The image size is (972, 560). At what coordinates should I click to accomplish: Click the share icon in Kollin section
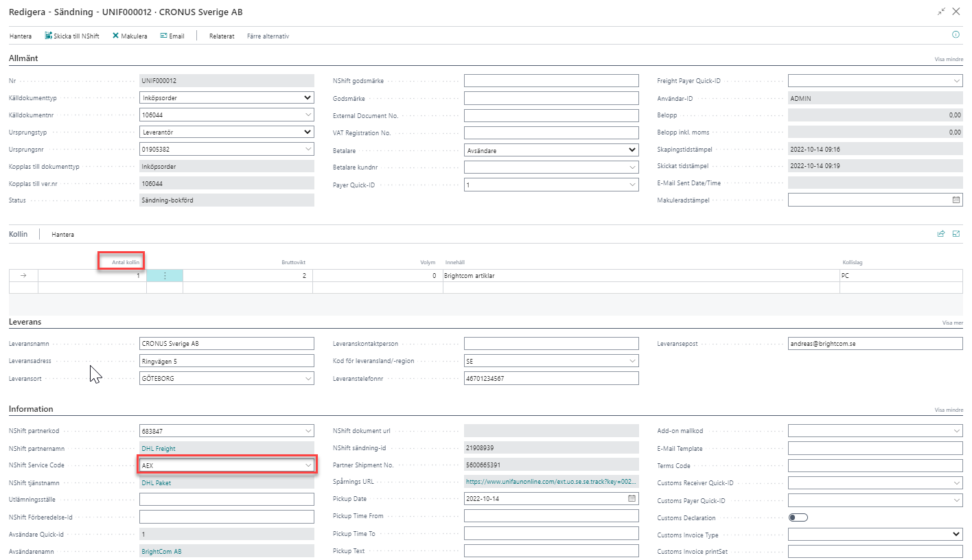941,234
